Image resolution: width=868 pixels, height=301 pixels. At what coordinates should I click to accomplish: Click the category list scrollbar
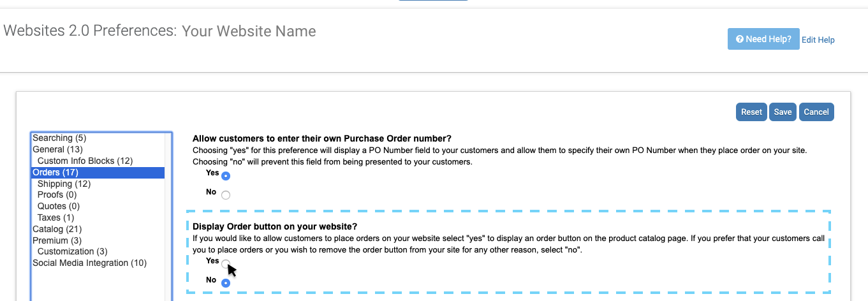168,217
